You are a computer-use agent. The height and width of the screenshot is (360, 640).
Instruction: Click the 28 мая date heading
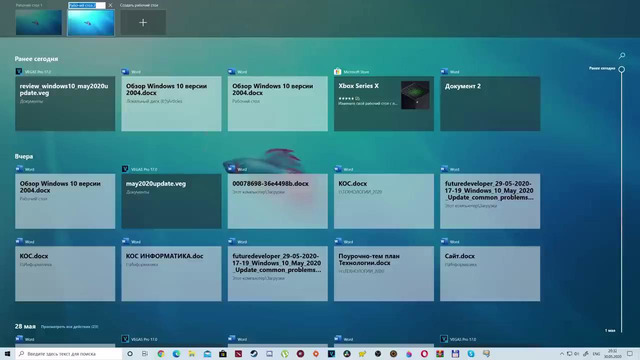pyautogui.click(x=25, y=327)
